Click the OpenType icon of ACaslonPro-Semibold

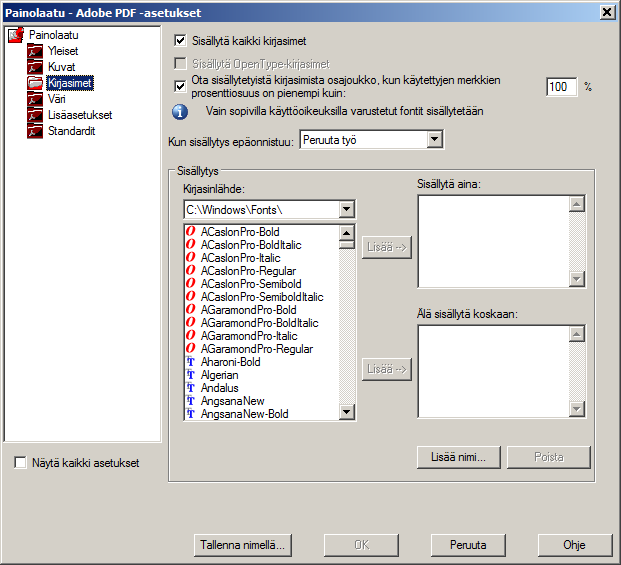point(190,283)
